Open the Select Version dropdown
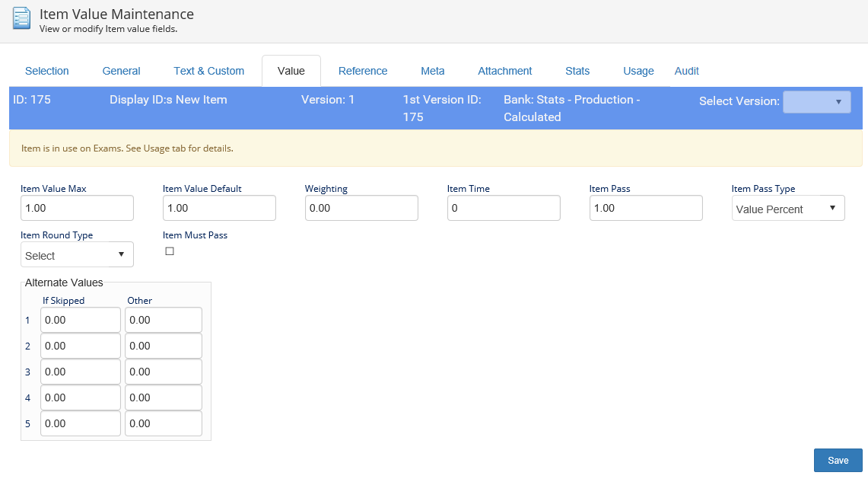This screenshot has width=868, height=482. click(816, 101)
